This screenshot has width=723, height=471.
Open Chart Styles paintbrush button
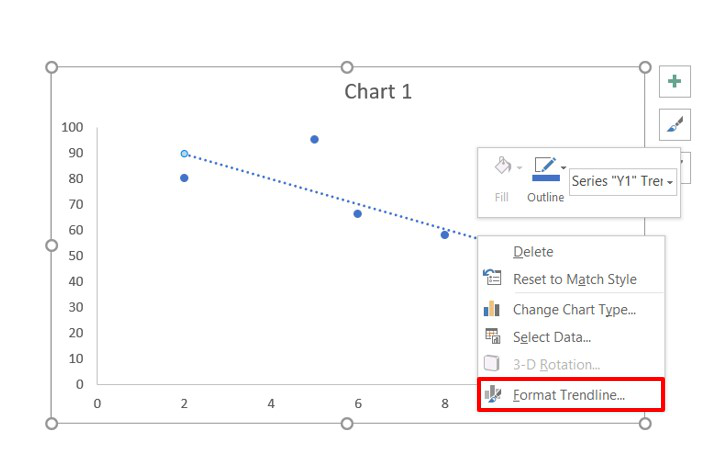pos(675,125)
